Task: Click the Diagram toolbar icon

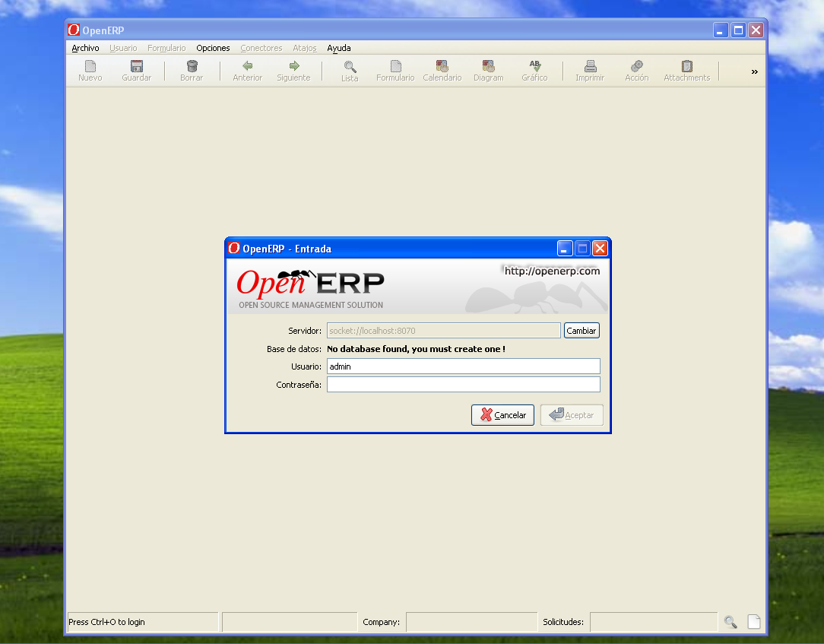Action: pyautogui.click(x=488, y=67)
